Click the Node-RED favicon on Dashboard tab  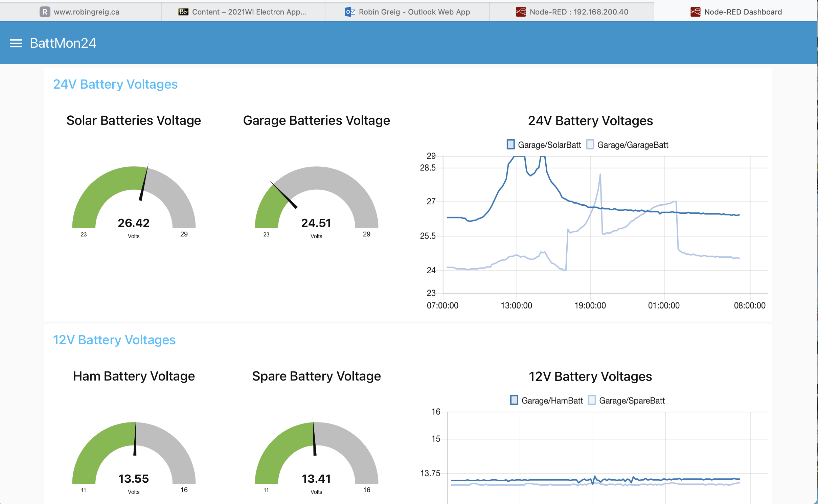click(x=695, y=12)
